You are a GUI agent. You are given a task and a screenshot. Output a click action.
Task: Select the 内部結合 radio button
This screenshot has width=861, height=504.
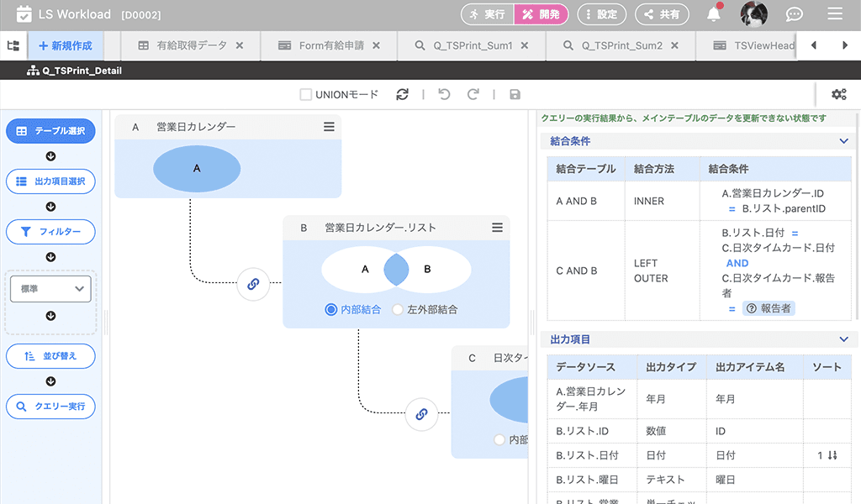(x=331, y=310)
